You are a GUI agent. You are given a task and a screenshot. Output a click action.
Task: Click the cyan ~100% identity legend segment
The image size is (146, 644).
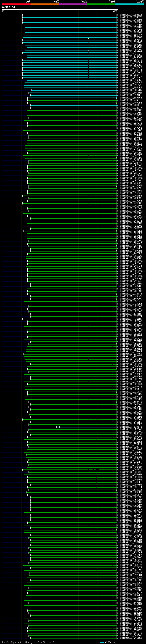(130, 4)
